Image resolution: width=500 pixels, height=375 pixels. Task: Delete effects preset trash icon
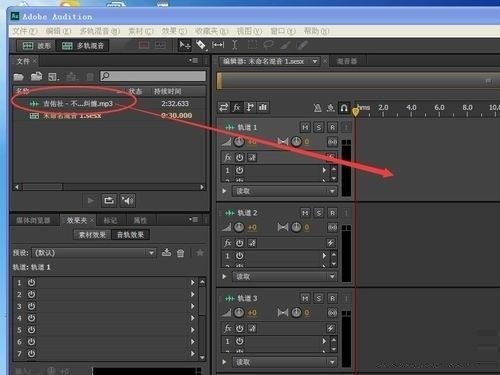coord(181,253)
